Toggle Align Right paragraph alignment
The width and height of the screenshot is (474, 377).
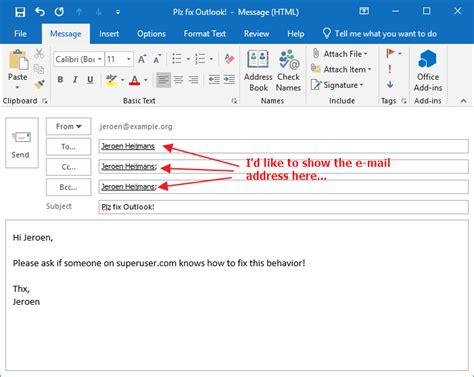coord(193,80)
